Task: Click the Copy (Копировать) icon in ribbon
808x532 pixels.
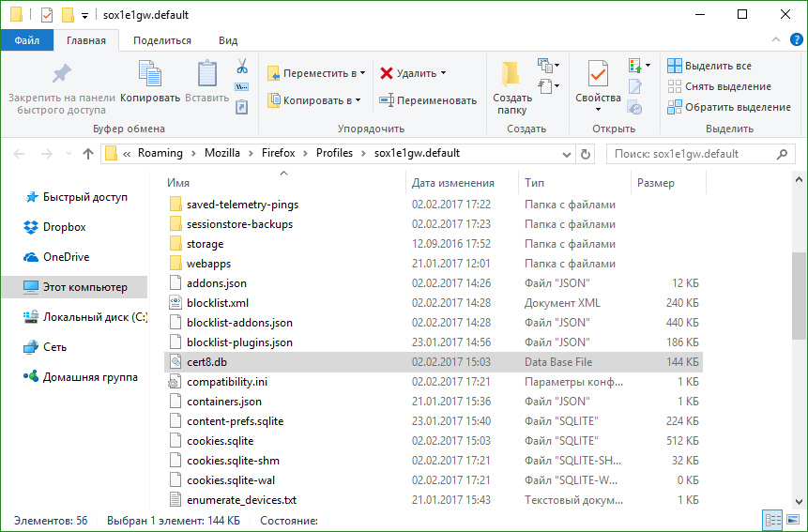Action: 150,76
